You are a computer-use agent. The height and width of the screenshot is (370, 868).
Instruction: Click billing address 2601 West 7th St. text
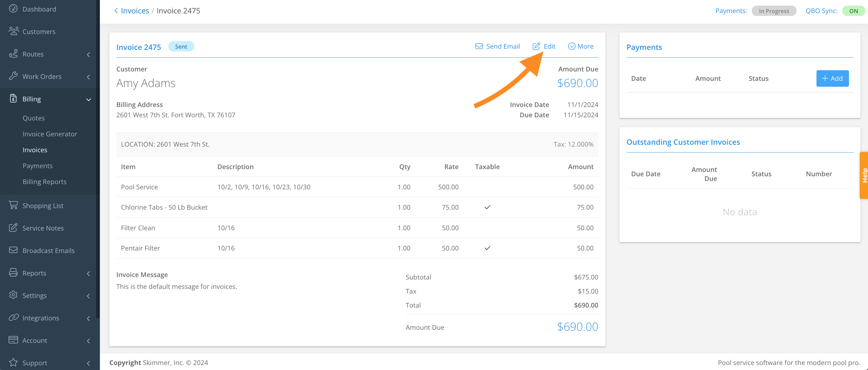tap(175, 115)
